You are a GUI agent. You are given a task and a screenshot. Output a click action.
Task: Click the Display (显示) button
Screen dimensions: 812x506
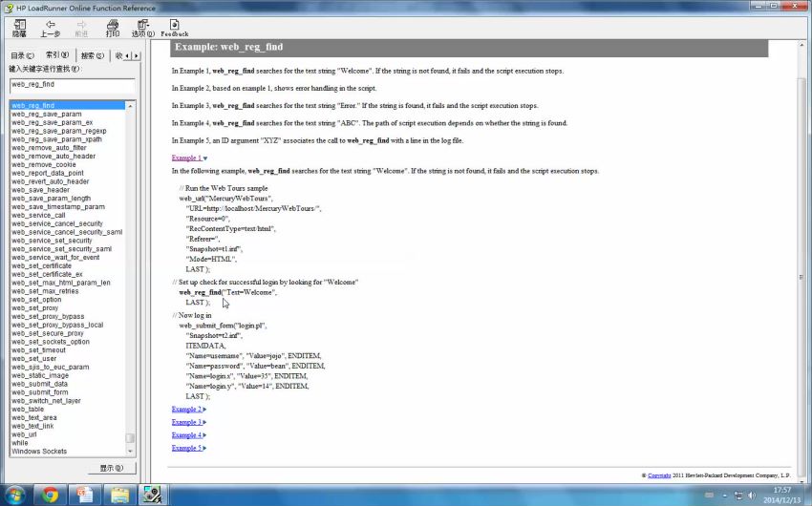(112, 468)
